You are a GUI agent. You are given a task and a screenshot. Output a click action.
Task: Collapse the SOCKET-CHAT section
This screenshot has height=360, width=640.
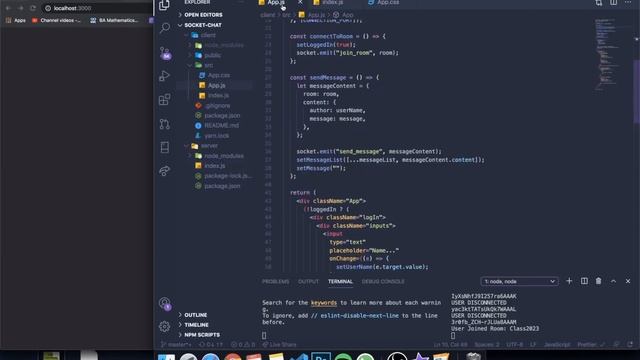202,25
